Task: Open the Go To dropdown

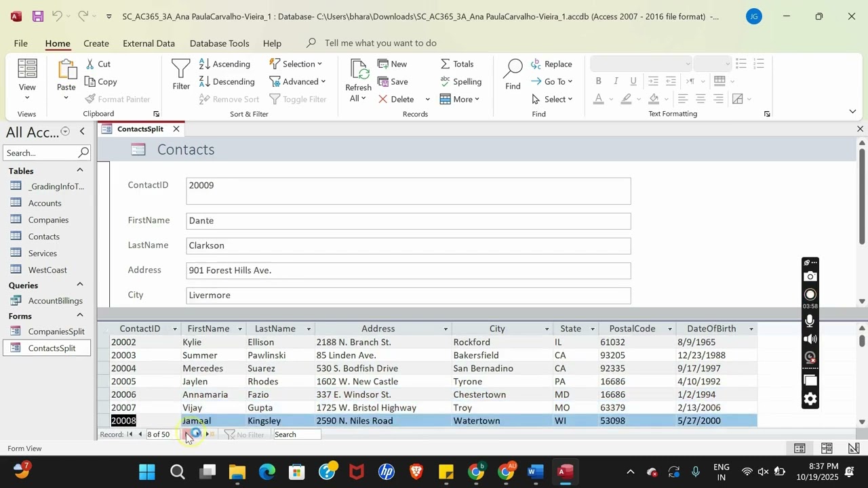Action: pos(552,81)
